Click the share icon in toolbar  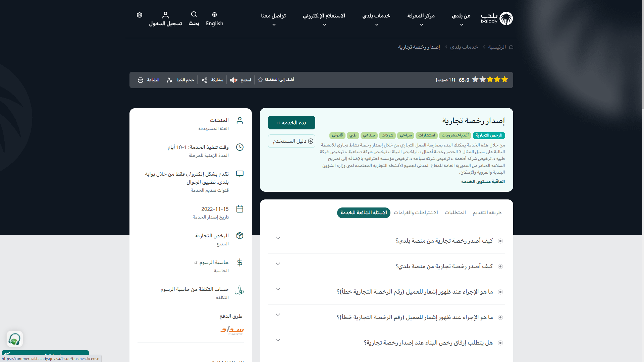click(x=205, y=80)
